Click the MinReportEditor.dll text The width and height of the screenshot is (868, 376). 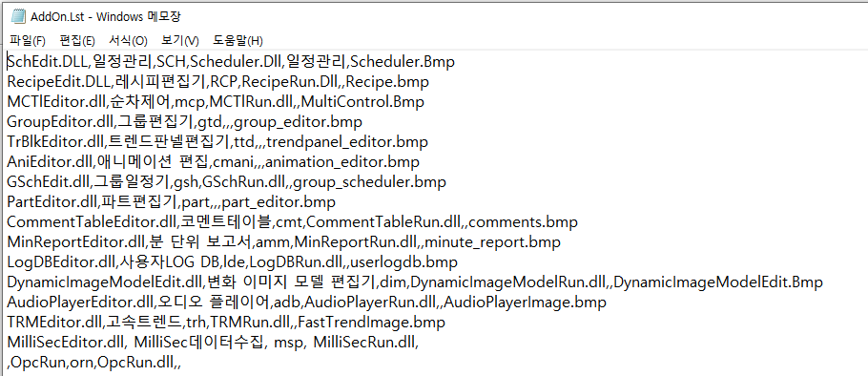[x=76, y=242]
